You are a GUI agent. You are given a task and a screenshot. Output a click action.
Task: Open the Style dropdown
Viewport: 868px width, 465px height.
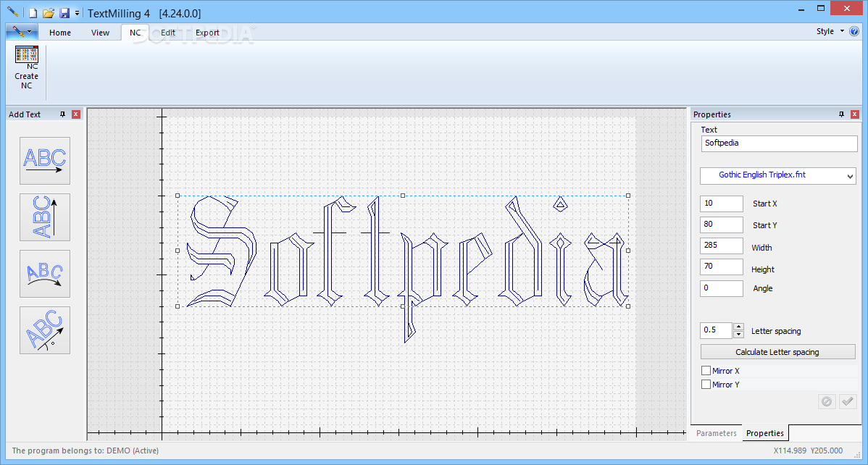pyautogui.click(x=830, y=32)
